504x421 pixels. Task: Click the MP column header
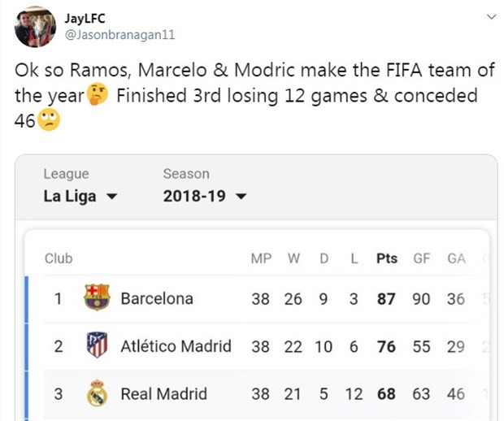coord(261,258)
